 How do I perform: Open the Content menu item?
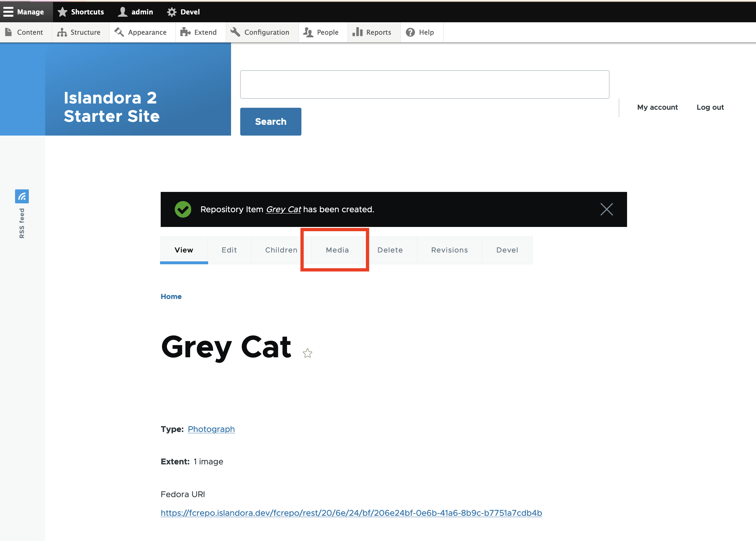point(29,32)
